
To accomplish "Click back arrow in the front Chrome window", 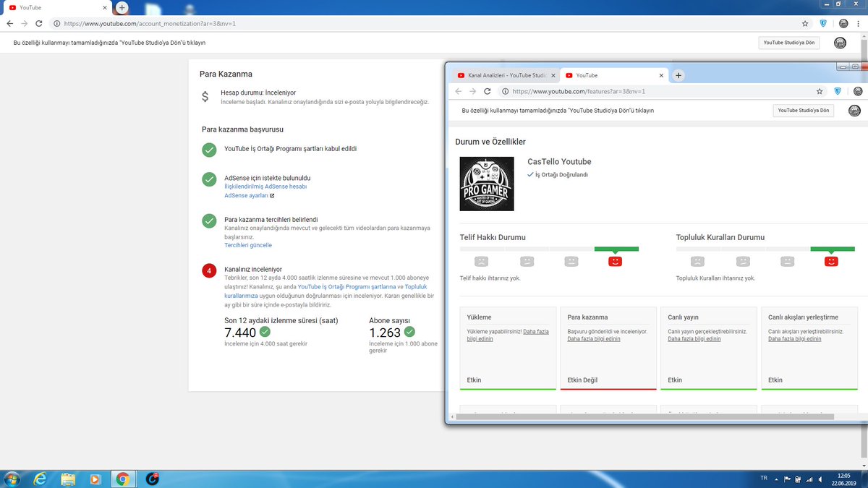I will click(457, 92).
